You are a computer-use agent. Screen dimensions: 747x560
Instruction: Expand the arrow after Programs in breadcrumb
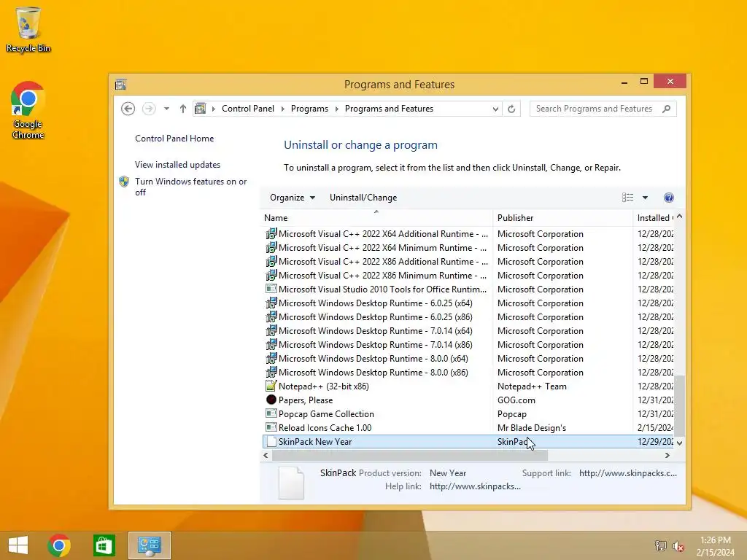(x=336, y=109)
